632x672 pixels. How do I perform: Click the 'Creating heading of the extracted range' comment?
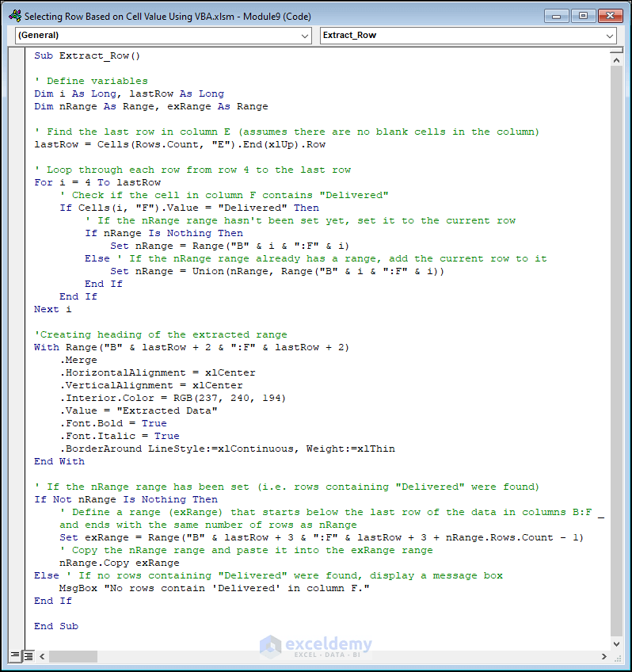pos(161,334)
